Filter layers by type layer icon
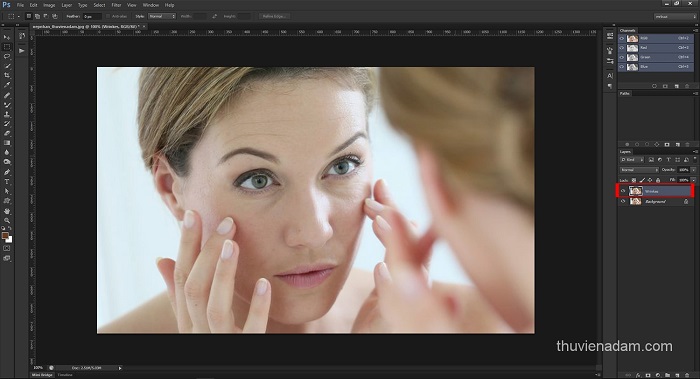The image size is (700, 379). pyautogui.click(x=669, y=160)
